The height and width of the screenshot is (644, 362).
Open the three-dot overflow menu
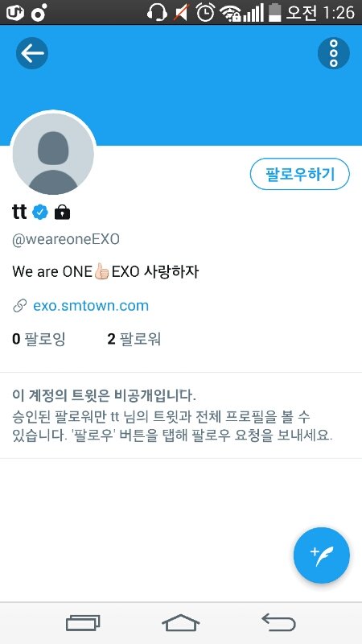(x=334, y=53)
